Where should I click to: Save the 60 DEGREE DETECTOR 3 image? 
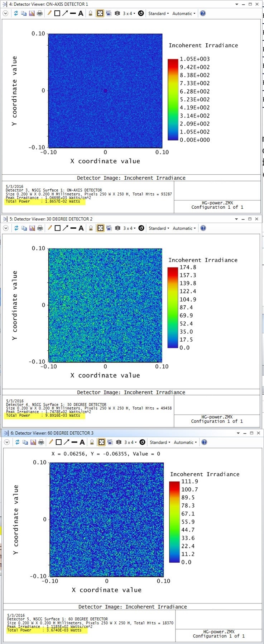[x=33, y=442]
